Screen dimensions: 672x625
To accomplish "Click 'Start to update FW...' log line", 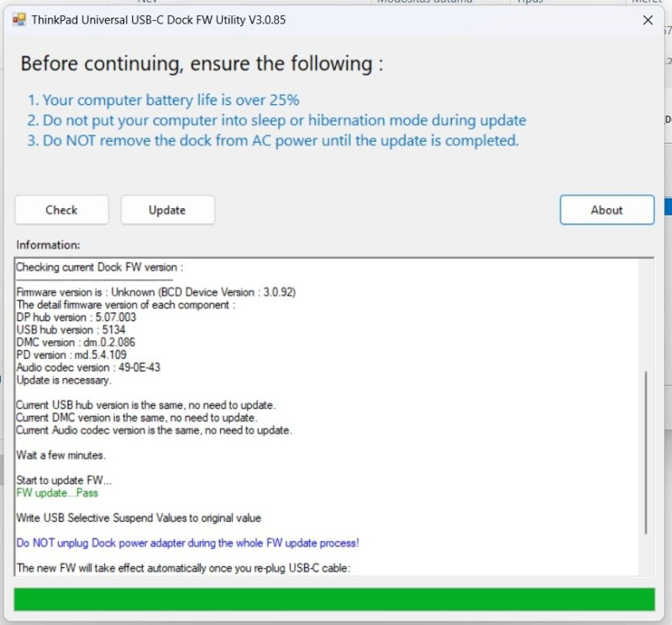I will [64, 481].
